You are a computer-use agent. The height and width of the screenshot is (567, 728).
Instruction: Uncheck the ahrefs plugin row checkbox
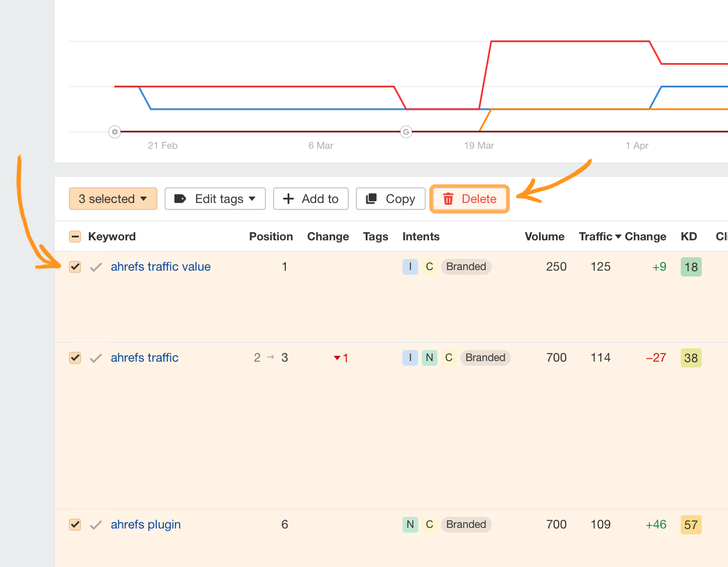75,524
